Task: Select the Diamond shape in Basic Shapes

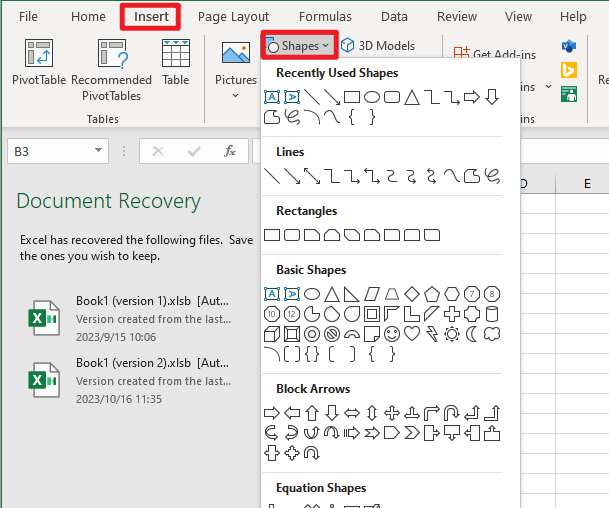Action: (412, 294)
